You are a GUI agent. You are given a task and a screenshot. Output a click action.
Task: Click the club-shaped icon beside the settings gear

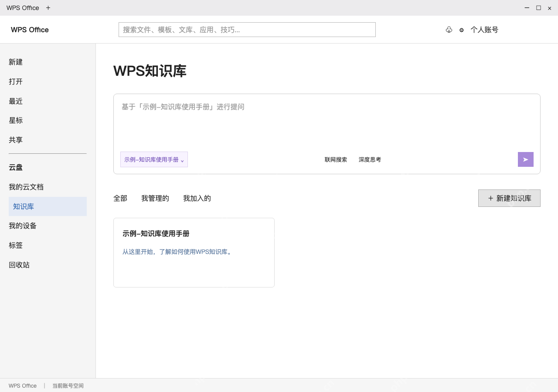[449, 30]
